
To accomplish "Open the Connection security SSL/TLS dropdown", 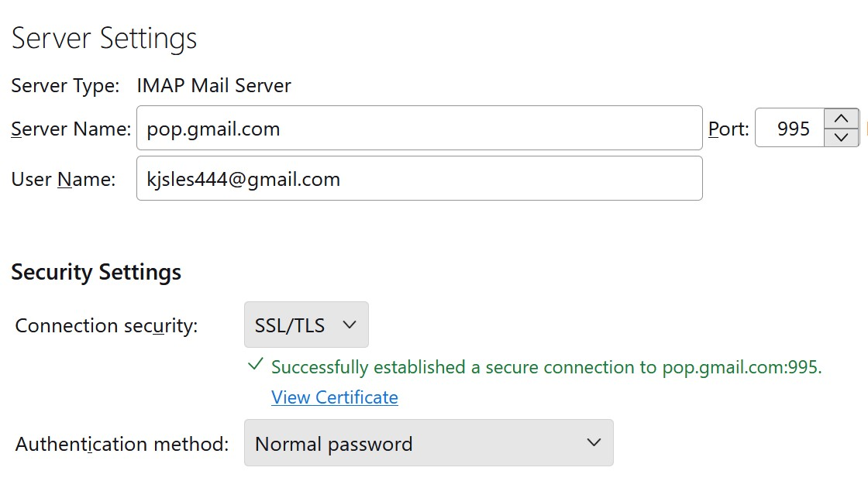I will click(x=306, y=325).
